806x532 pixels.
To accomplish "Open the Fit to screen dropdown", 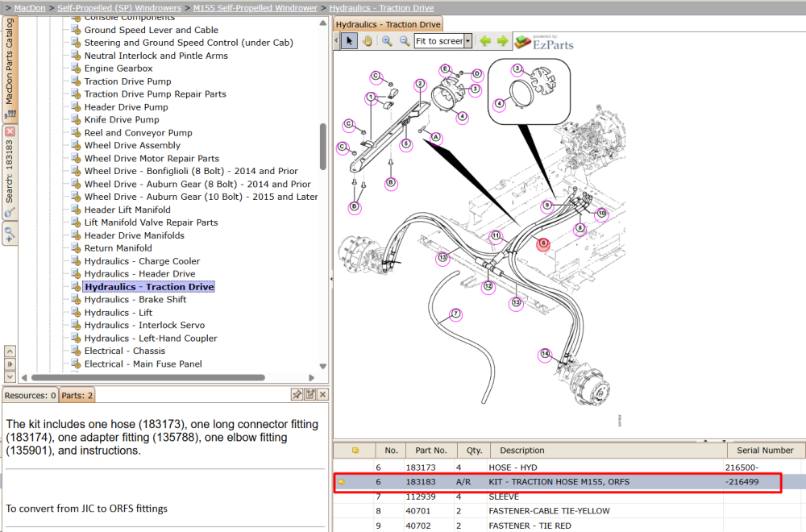I will (468, 41).
